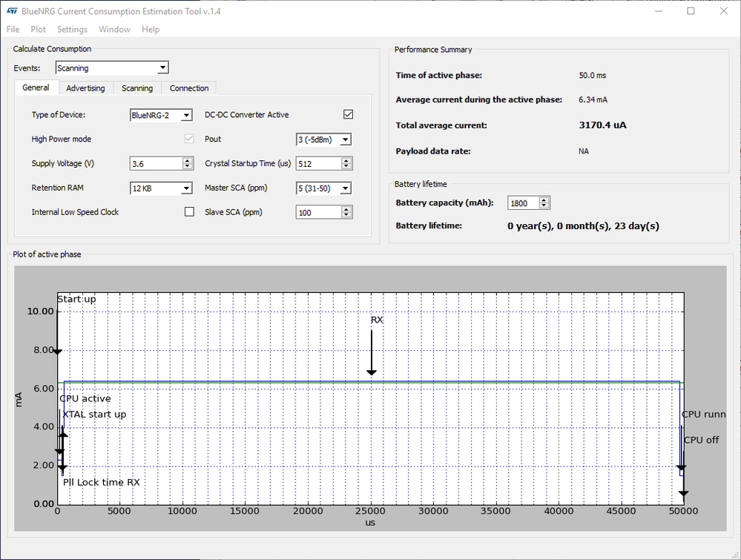Decrease Crystal Startup Time with down arrow
This screenshot has width=741, height=560.
pos(346,167)
